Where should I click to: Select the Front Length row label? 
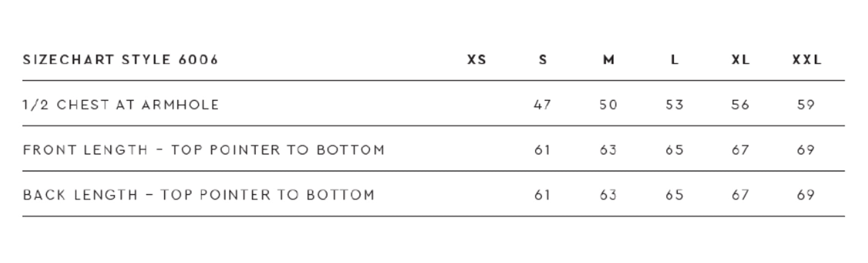point(203,150)
